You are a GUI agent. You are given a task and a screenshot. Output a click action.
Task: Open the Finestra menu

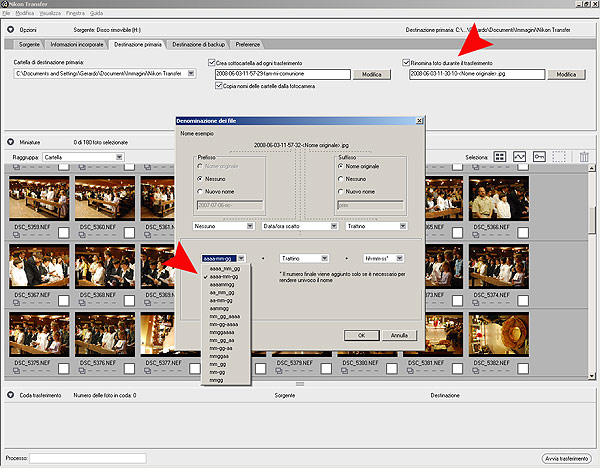[75, 13]
